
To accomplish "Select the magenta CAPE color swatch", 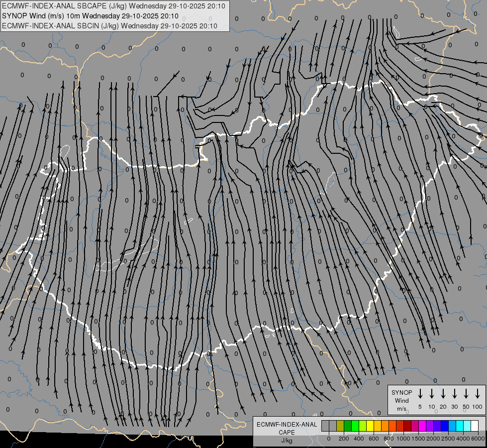I will pyautogui.click(x=422, y=426).
